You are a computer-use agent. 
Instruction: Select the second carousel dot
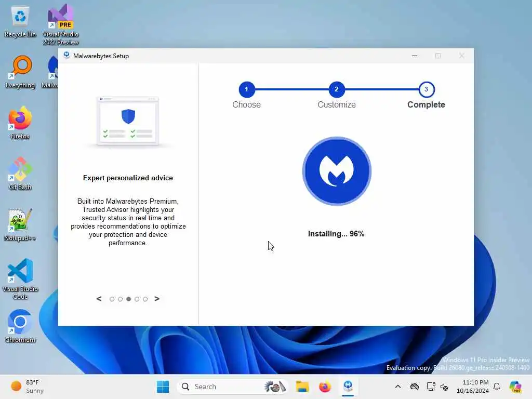tap(120, 299)
